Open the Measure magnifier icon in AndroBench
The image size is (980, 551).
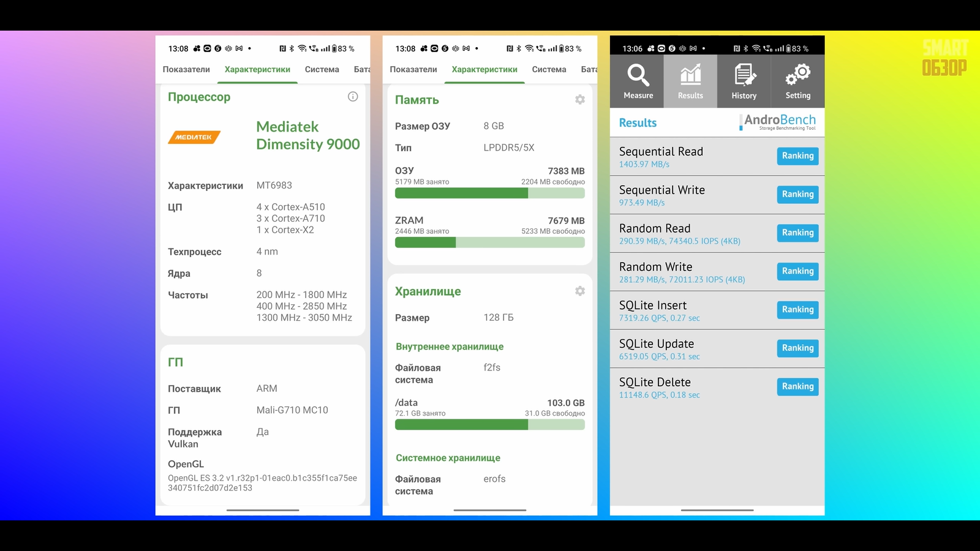tap(638, 75)
